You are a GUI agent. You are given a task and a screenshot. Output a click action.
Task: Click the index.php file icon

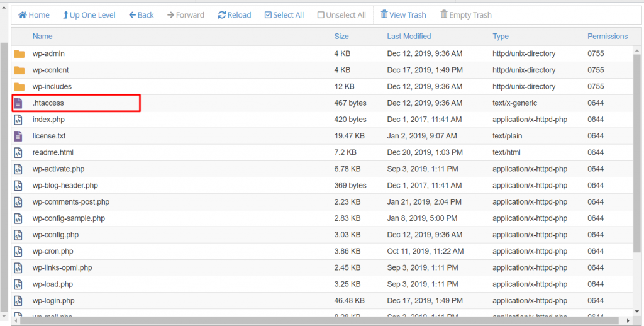click(19, 120)
